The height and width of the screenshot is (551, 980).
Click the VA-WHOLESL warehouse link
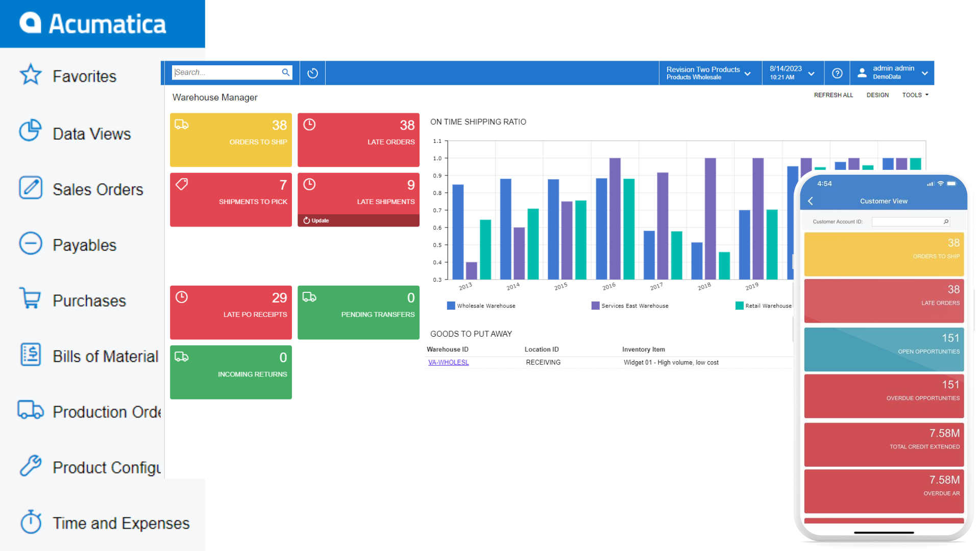point(448,363)
